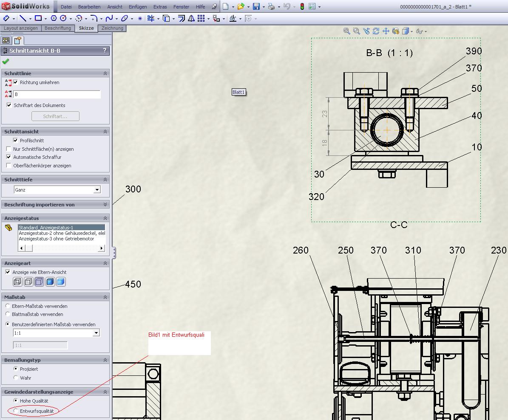This screenshot has width=508, height=420.
Task: Select the Spline sketch tool
Action: click(109, 18)
